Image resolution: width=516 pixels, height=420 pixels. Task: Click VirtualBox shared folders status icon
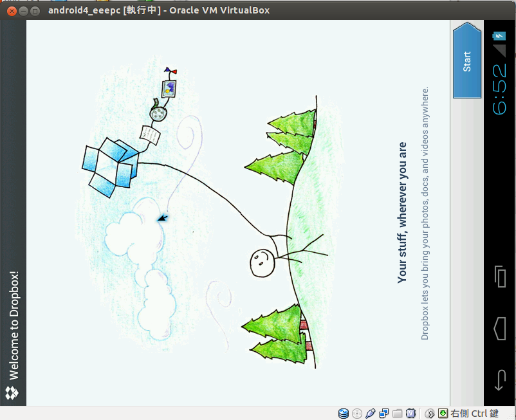[397, 414]
